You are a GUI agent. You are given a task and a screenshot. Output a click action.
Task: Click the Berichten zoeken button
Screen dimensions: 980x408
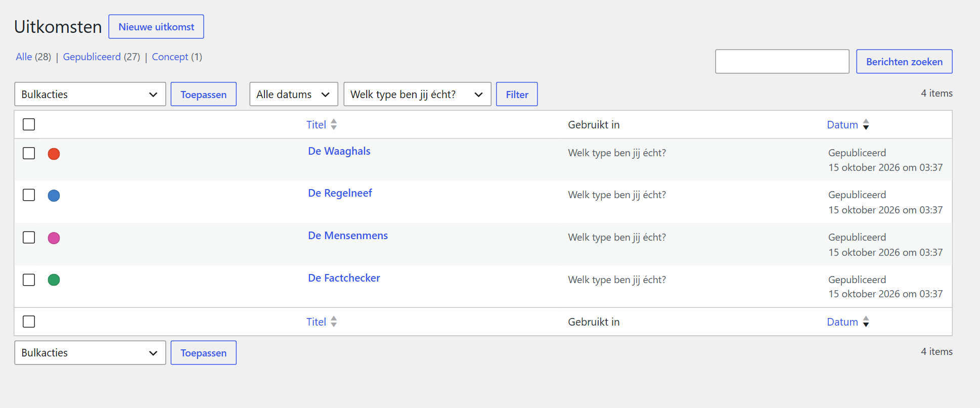tap(904, 62)
